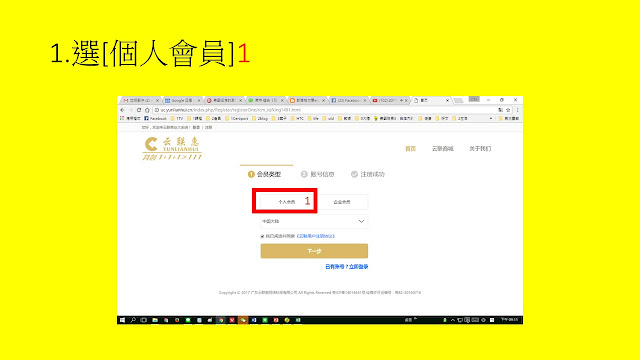
Task: Select the 企业会员 enterprise member option
Action: pos(342,202)
